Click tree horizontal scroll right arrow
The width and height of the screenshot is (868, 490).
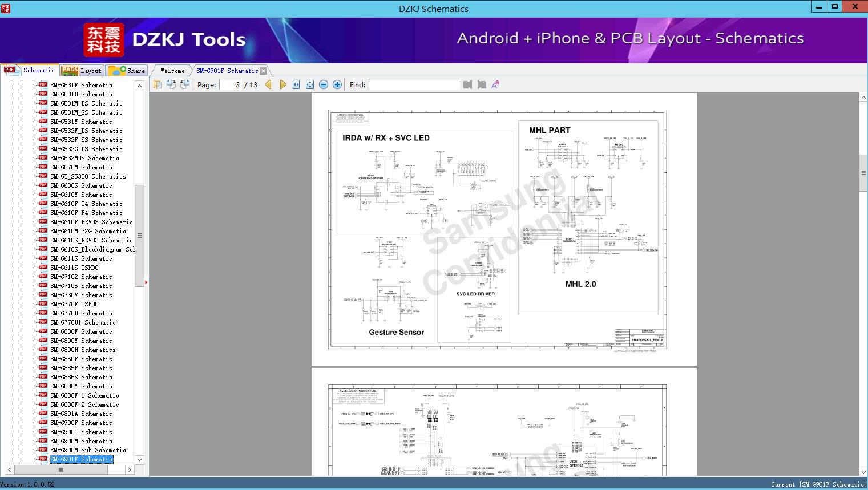coord(130,470)
